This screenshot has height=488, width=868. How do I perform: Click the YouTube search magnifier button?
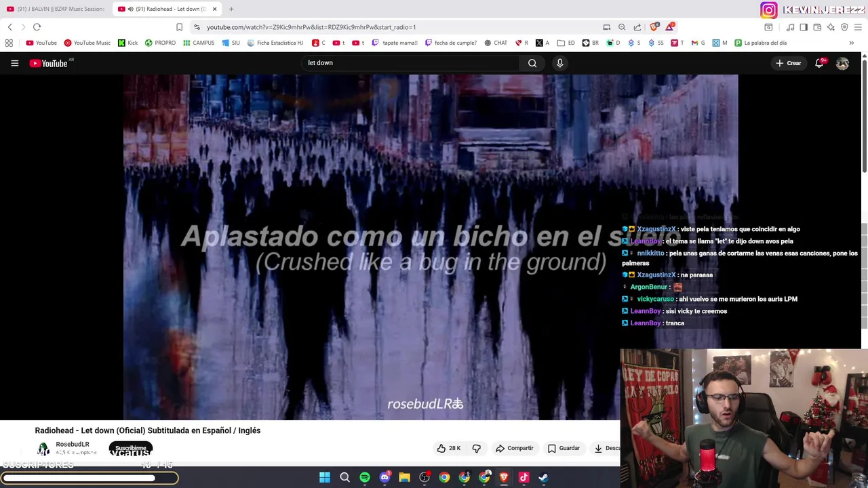(532, 63)
